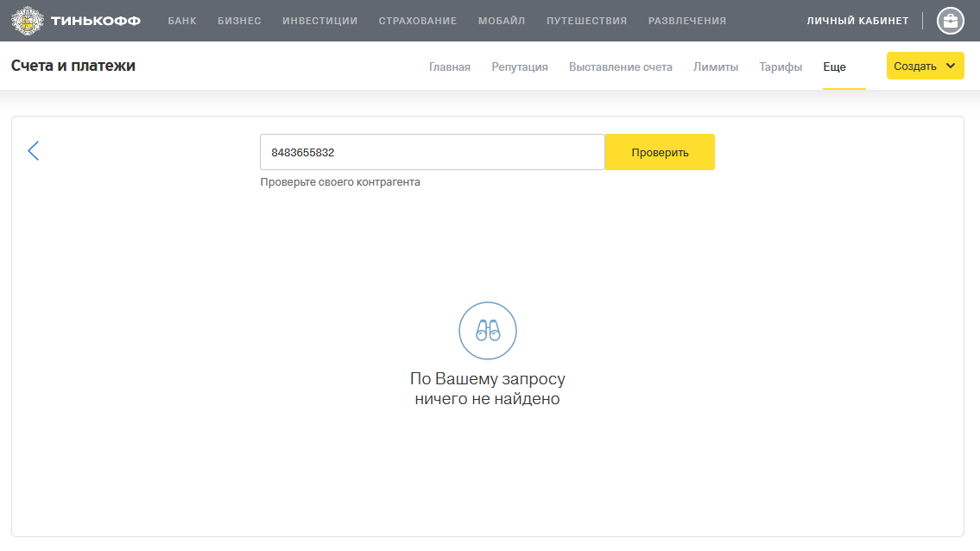Go back using the blue arrow
This screenshot has height=551, width=980.
(34, 151)
